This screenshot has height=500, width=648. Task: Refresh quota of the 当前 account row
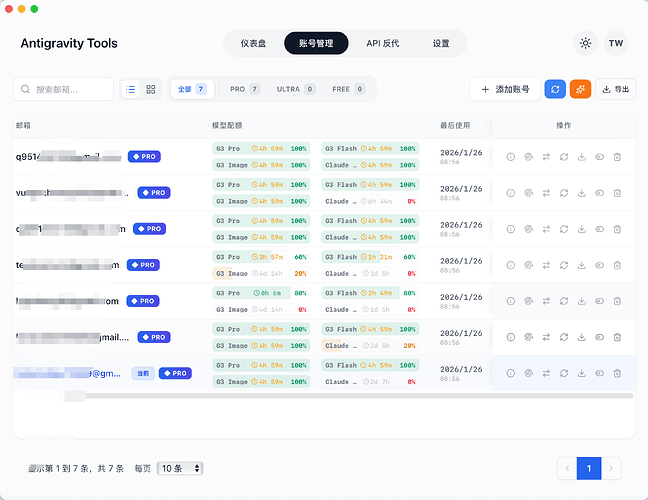tap(564, 373)
